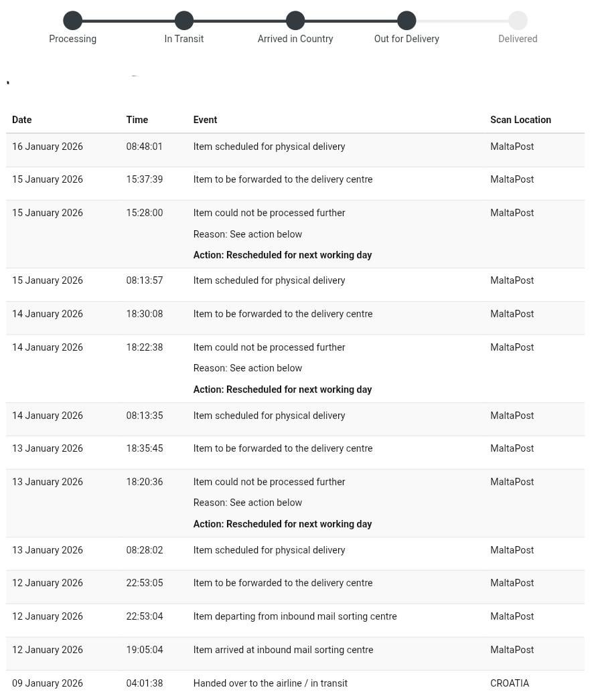Click the CROATIA scan location cell
The image size is (594, 700).
point(510,683)
